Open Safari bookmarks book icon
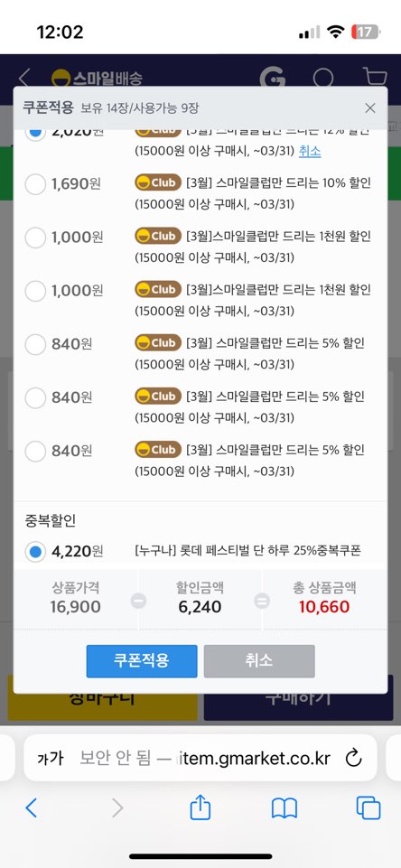This screenshot has height=868, width=401. [x=284, y=808]
